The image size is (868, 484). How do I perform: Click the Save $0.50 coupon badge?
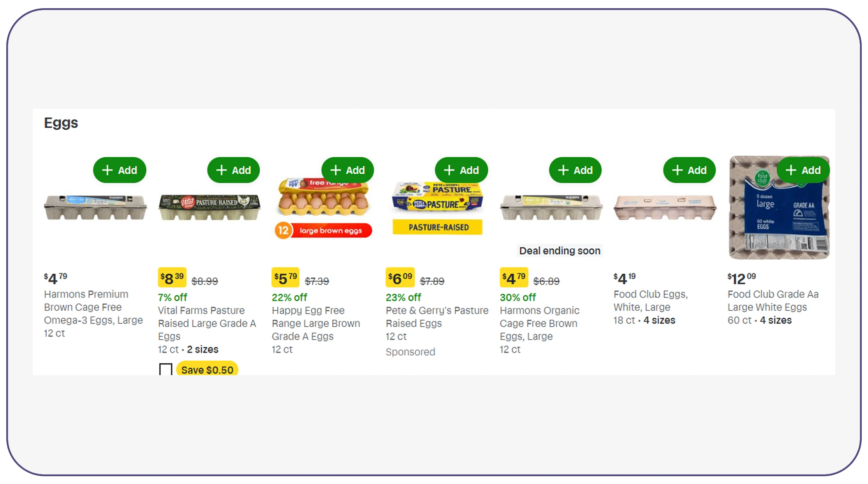click(x=207, y=369)
